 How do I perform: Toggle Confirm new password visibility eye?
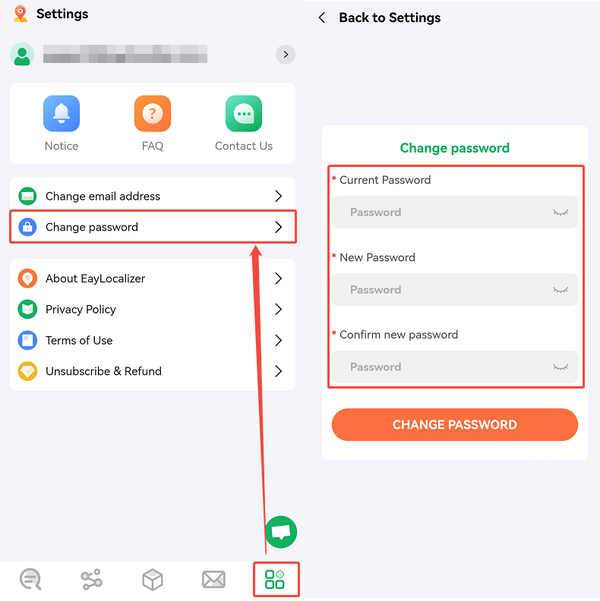pyautogui.click(x=560, y=367)
